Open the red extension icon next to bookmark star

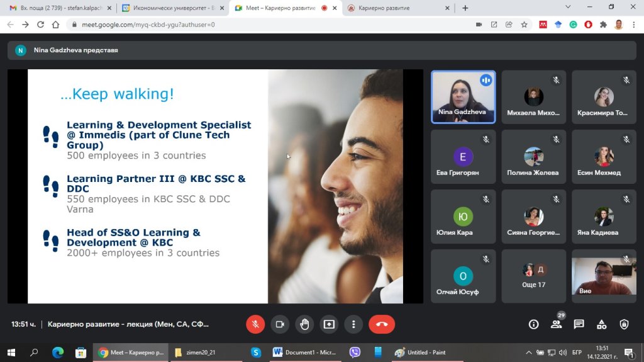point(543,25)
